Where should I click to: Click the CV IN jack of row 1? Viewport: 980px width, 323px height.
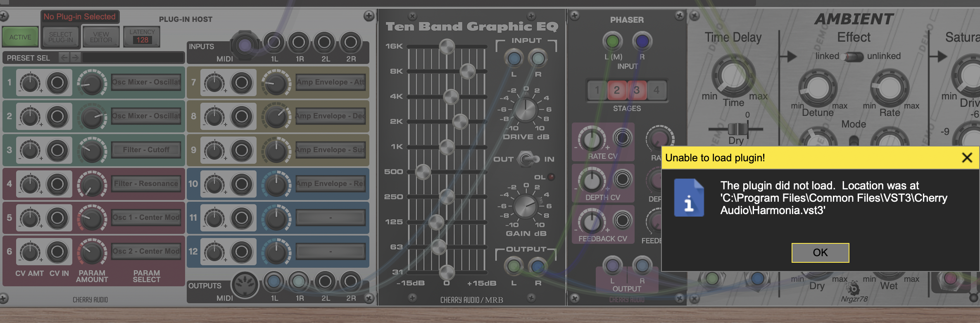coord(57,83)
